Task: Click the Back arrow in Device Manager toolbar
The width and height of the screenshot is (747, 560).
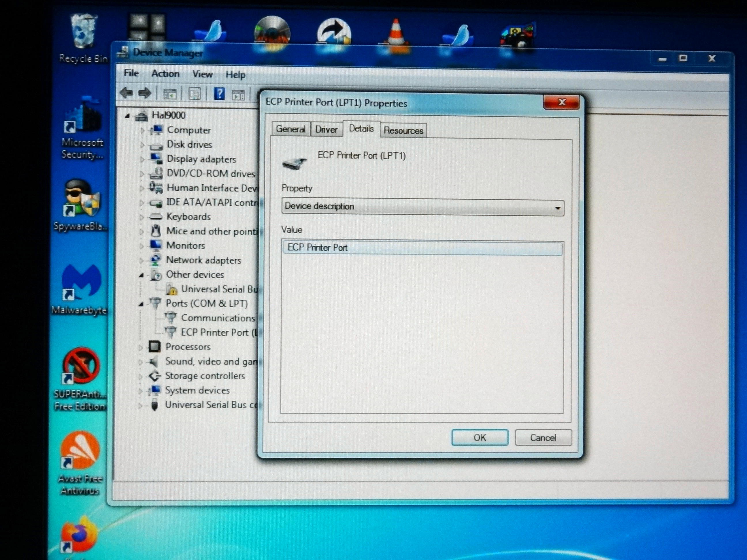Action: (x=127, y=92)
